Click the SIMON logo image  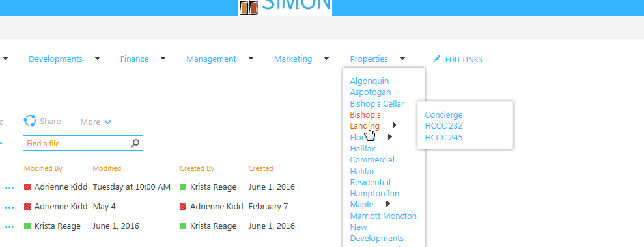pos(285,8)
